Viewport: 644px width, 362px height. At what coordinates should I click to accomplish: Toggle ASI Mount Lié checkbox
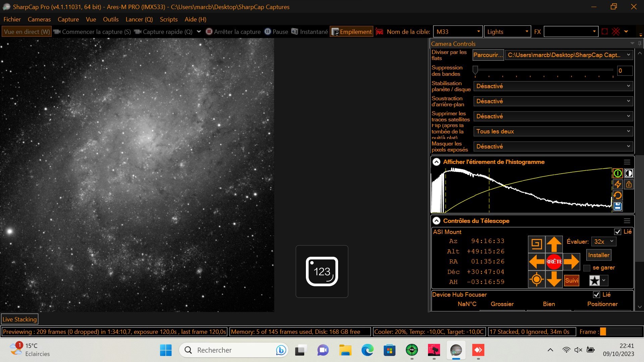click(x=618, y=232)
